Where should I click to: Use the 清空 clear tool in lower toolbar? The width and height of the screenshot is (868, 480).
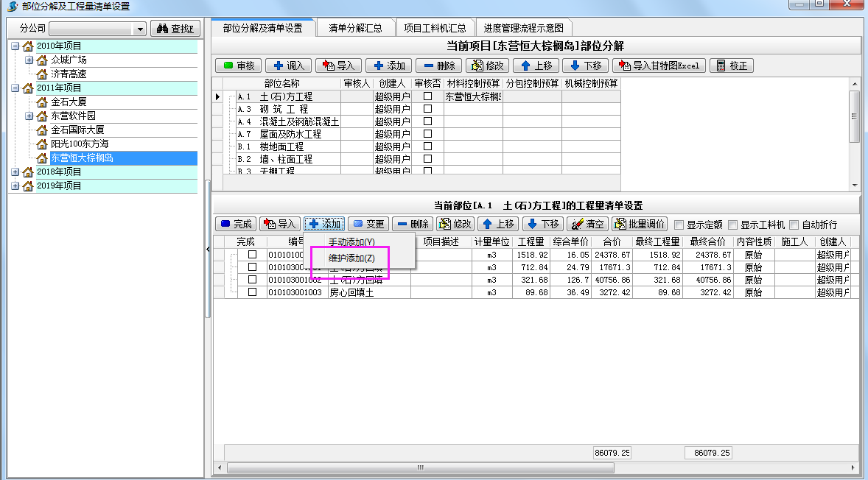[587, 224]
